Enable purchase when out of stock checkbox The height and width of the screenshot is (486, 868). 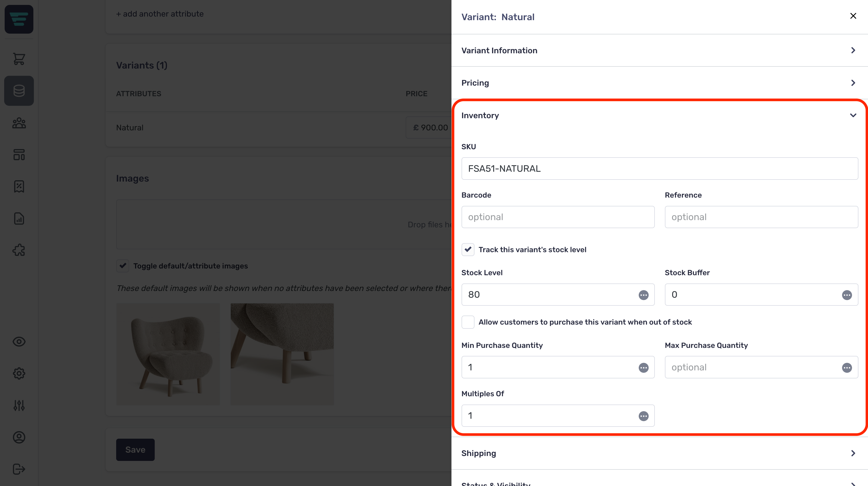[x=468, y=322]
